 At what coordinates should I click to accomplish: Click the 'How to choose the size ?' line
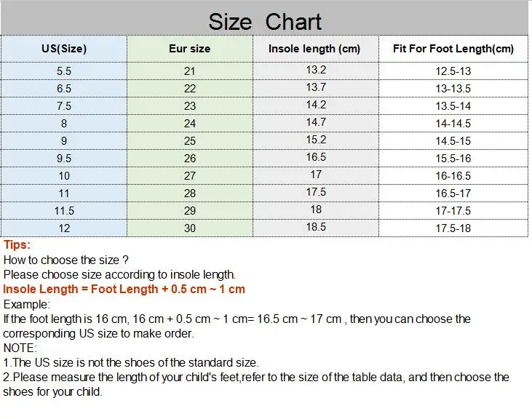tap(65, 260)
